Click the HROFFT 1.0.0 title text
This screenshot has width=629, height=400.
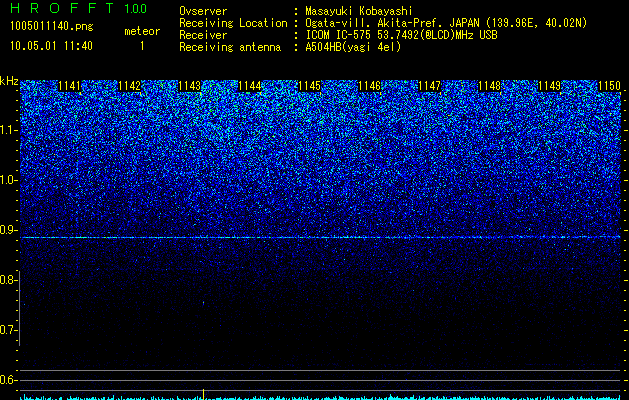click(78, 8)
